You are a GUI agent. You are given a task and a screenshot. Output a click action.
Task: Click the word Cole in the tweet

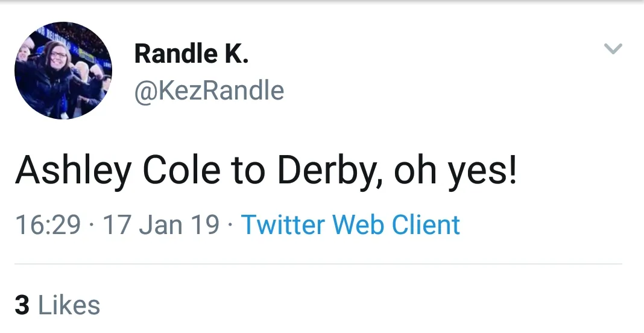(180, 171)
